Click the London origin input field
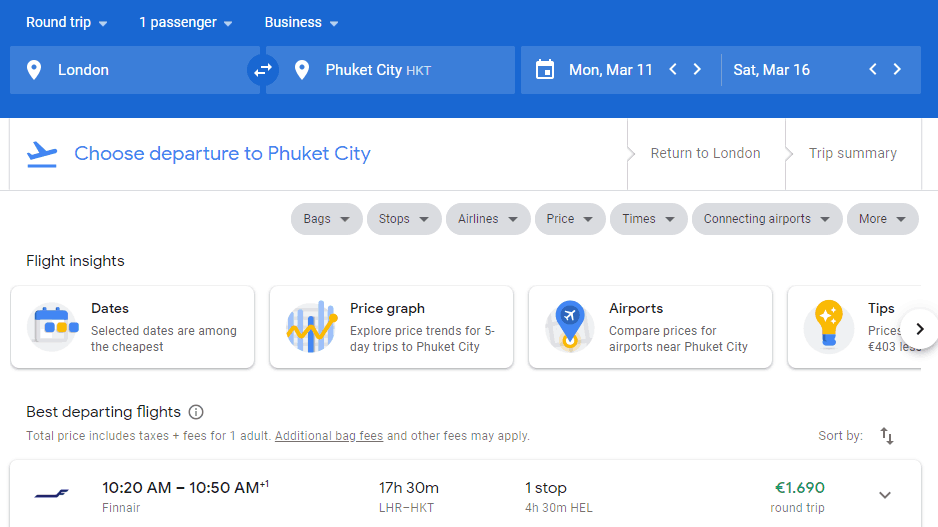The width and height of the screenshot is (938, 527). point(135,70)
